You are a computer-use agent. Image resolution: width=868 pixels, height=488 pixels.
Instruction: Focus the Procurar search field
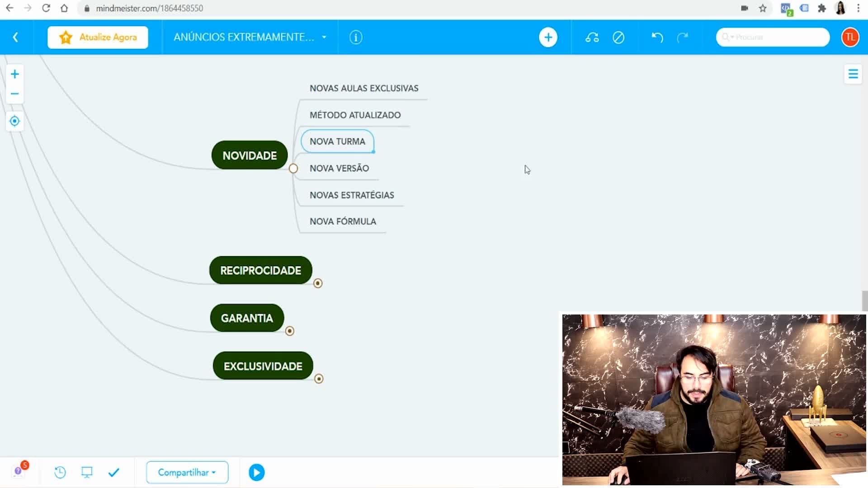(773, 37)
